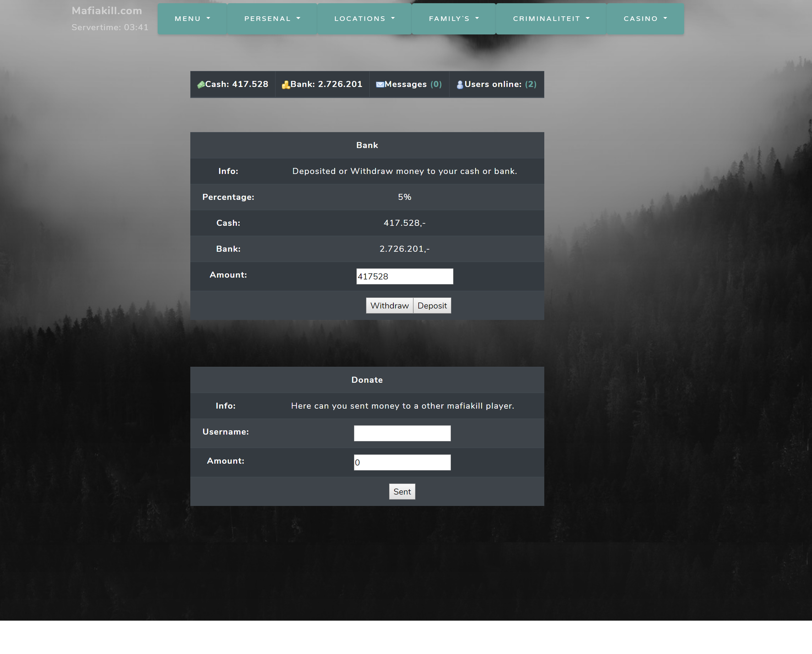
Task: Click the Sent button
Action: [402, 492]
